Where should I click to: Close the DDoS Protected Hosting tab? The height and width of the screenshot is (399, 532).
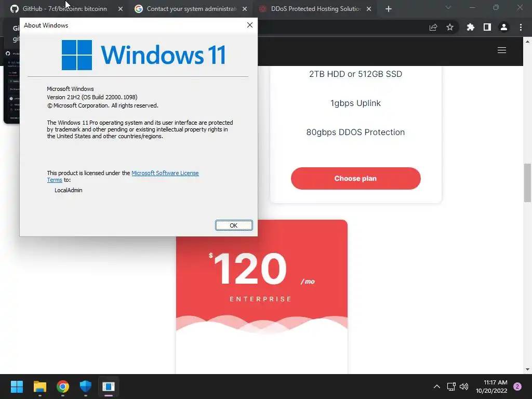tap(369, 9)
